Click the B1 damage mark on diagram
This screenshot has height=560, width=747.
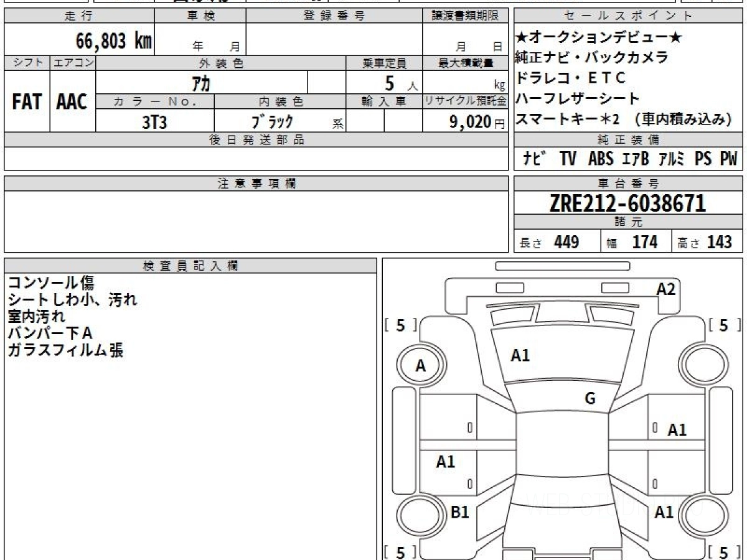(x=459, y=513)
